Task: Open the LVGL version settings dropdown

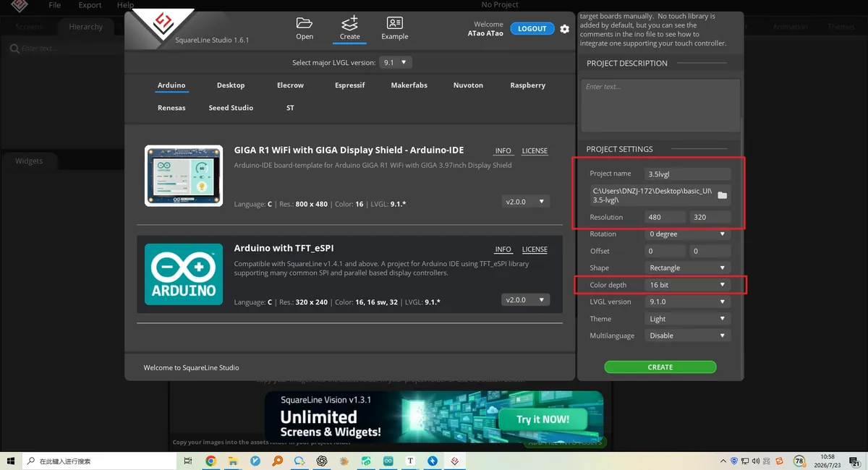Action: (687, 302)
